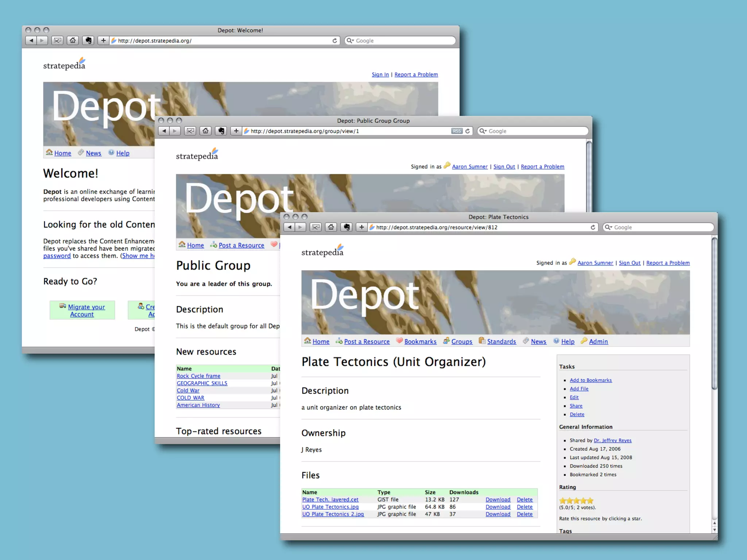This screenshot has height=560, width=747.
Task: Go to Groups in the Depot navigation bar
Action: click(461, 342)
